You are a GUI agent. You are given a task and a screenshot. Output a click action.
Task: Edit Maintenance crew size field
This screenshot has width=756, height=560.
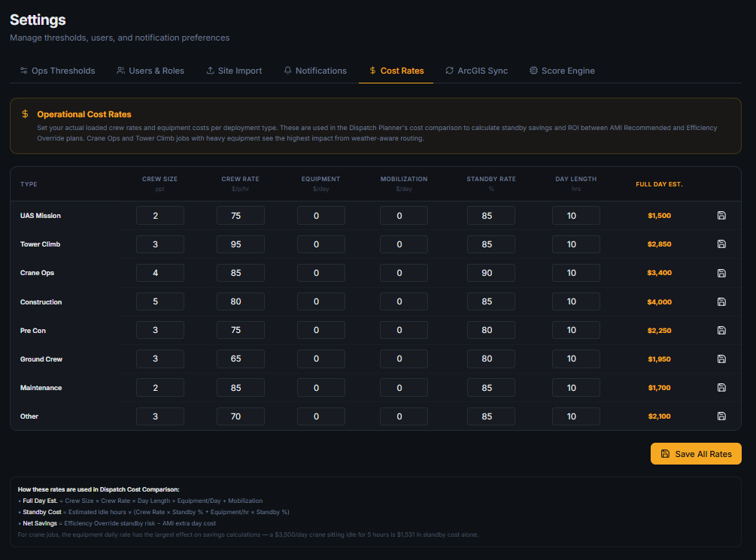[x=160, y=387]
